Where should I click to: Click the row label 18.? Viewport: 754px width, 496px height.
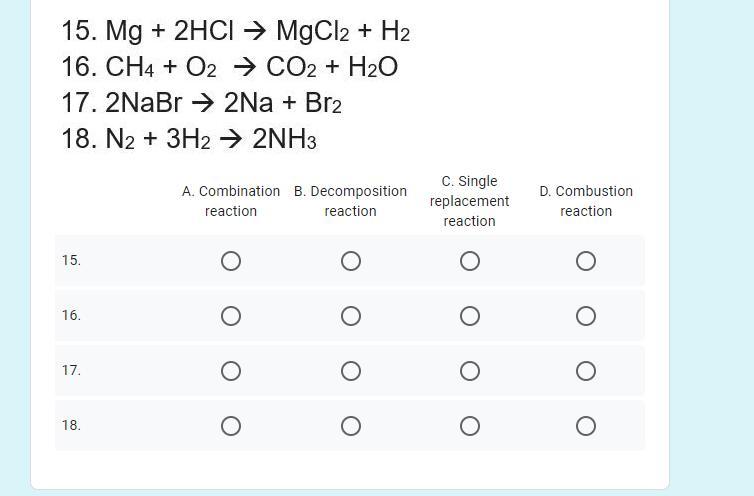tap(71, 425)
